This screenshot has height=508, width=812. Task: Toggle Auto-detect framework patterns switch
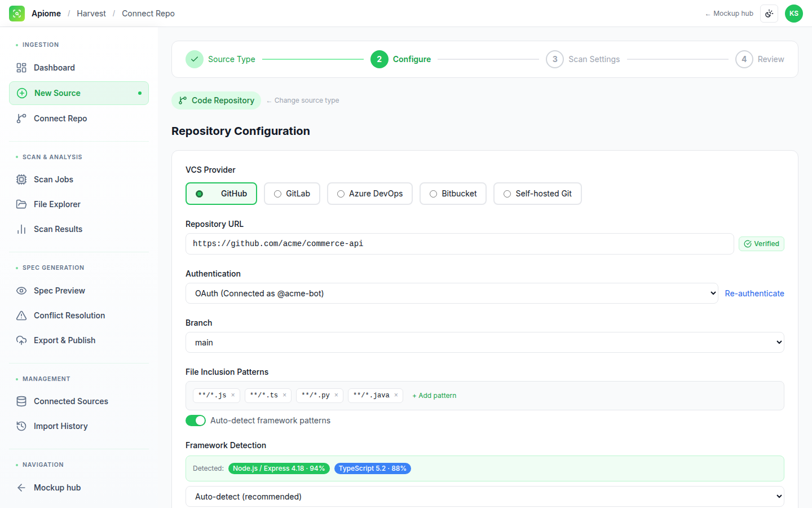point(196,421)
